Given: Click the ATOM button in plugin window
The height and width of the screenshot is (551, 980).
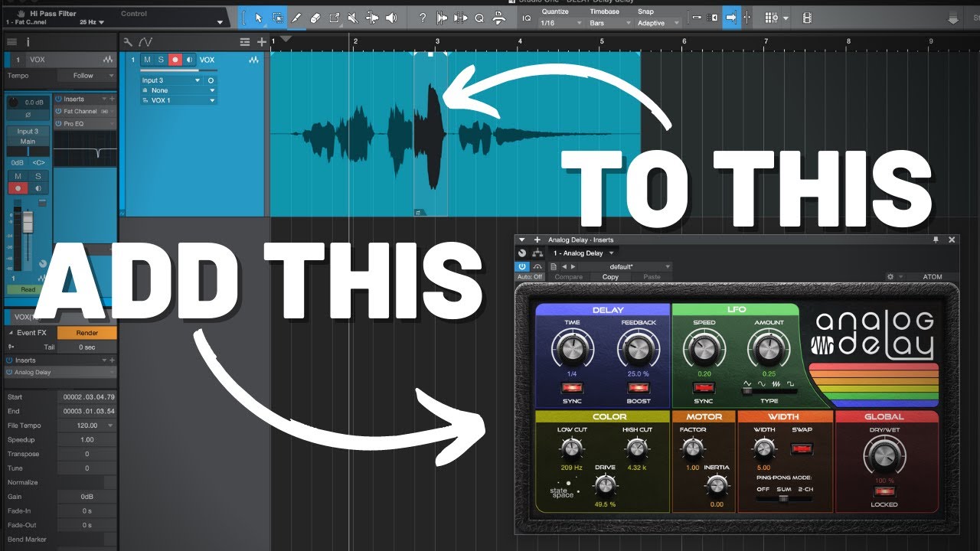Looking at the screenshot, I should (932, 277).
